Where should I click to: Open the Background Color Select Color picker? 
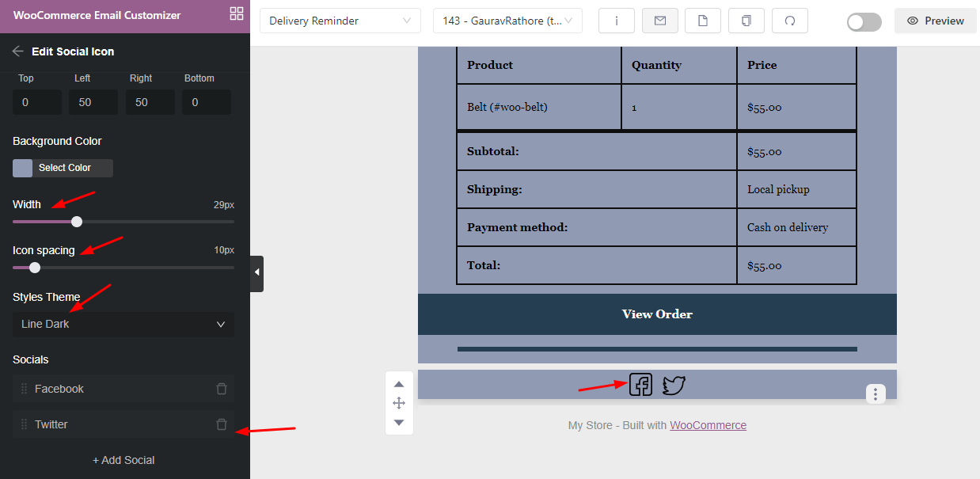point(63,168)
